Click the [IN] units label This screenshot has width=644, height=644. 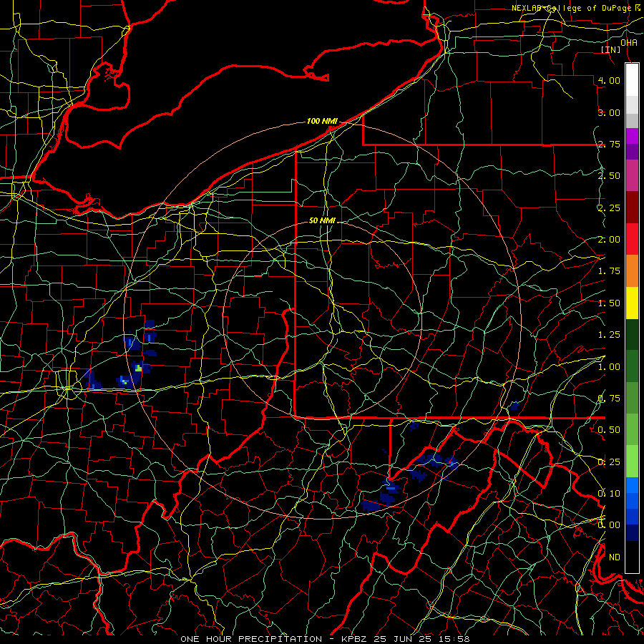tap(611, 49)
